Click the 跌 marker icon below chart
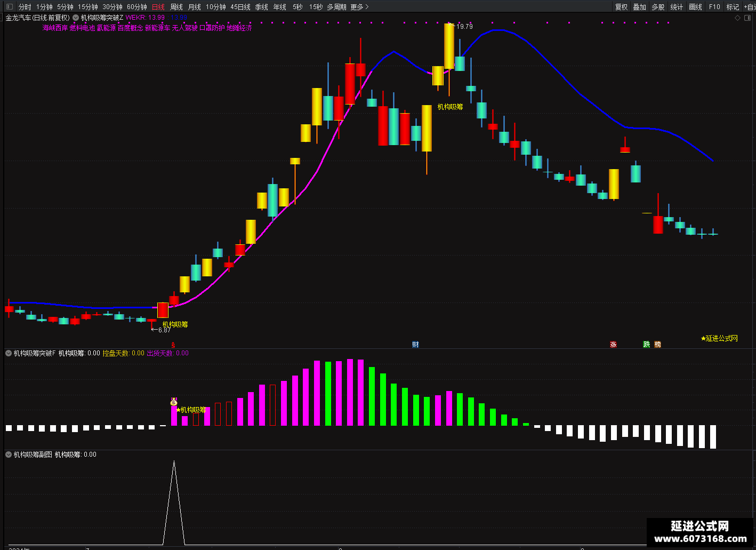 coord(647,344)
